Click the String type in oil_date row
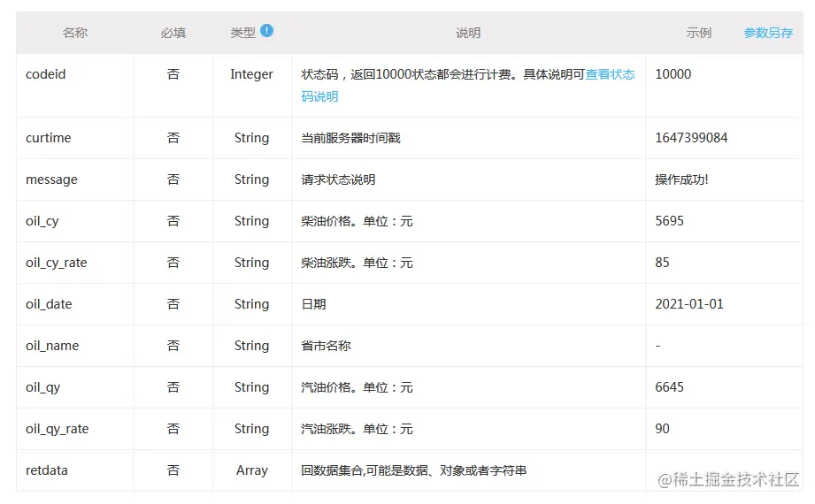This screenshot has width=815, height=504. tap(251, 304)
